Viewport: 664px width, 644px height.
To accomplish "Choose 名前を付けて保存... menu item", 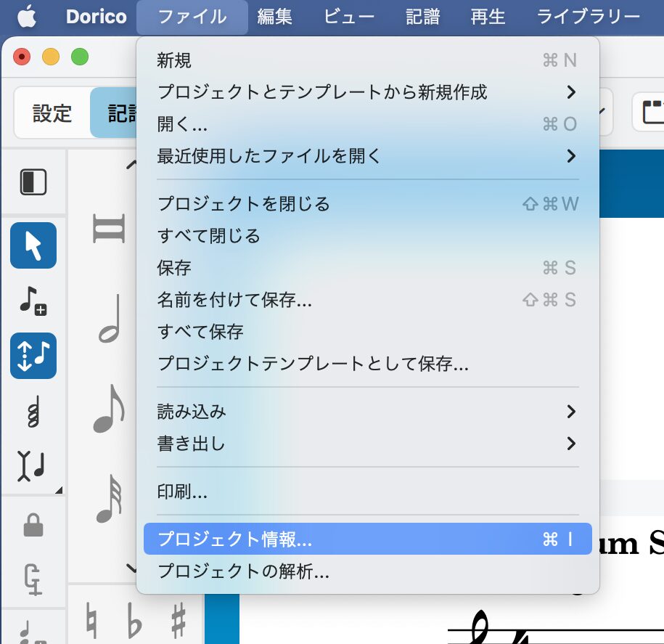I will pyautogui.click(x=235, y=300).
